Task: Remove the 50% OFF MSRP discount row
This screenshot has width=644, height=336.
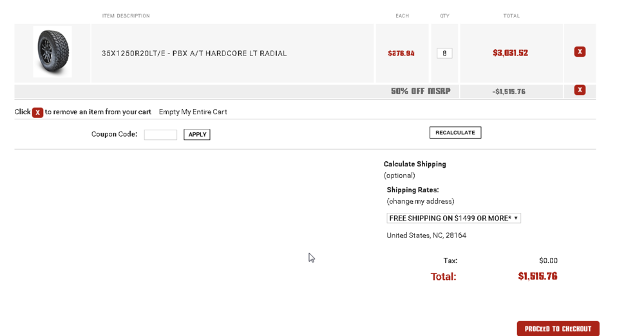Action: 580,90
